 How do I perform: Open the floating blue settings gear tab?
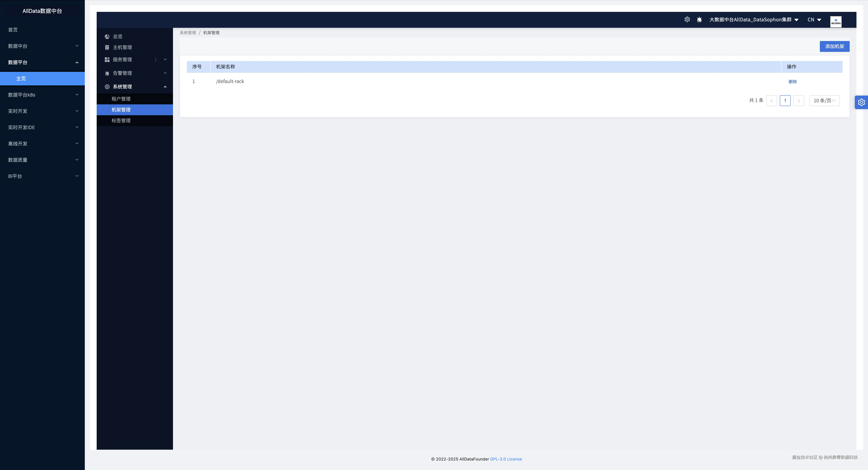pyautogui.click(x=861, y=102)
